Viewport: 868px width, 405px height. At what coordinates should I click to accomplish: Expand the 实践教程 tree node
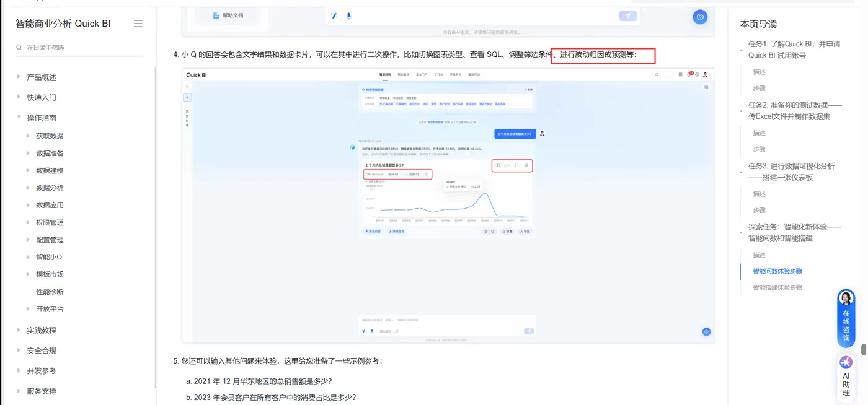pos(19,330)
